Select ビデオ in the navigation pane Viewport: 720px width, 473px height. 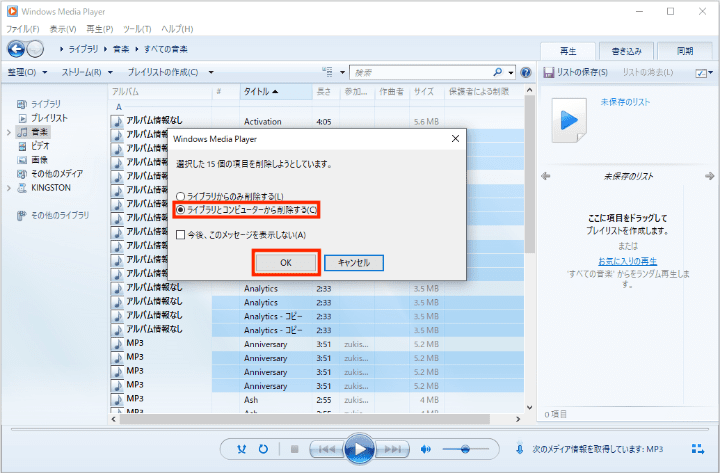click(40, 146)
